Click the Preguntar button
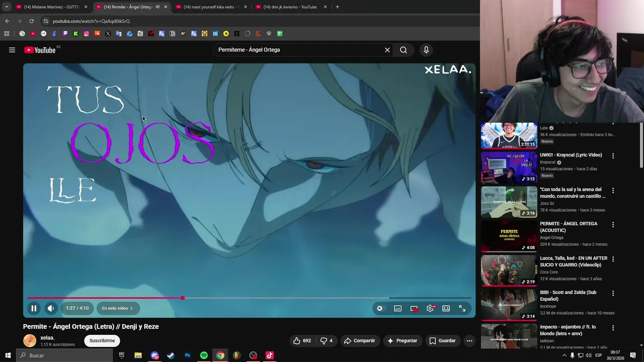This screenshot has width=644, height=362. coord(402,340)
